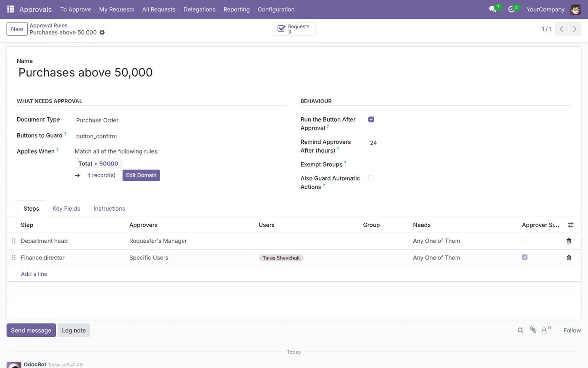588x368 pixels.
Task: Delete the Finance director step
Action: point(569,257)
